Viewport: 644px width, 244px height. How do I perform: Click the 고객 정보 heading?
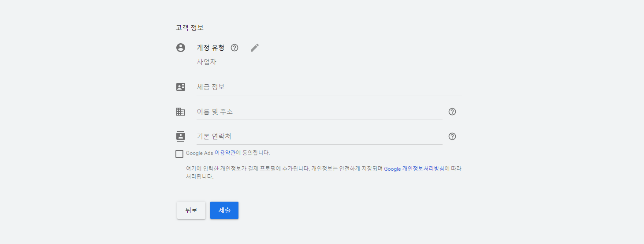(190, 27)
